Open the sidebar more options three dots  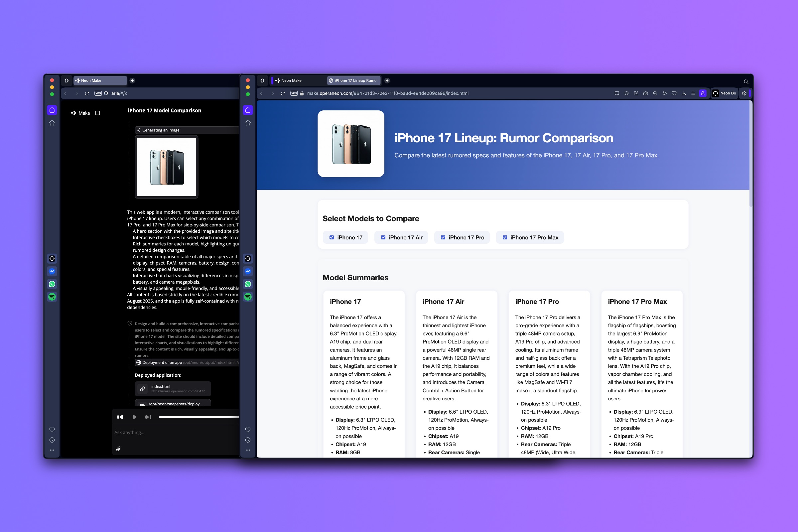pyautogui.click(x=52, y=450)
